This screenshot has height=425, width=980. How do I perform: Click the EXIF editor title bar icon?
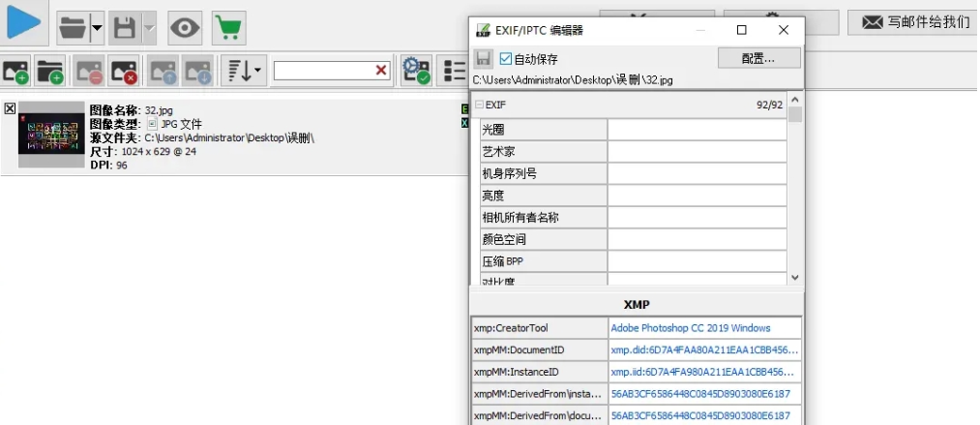[483, 30]
